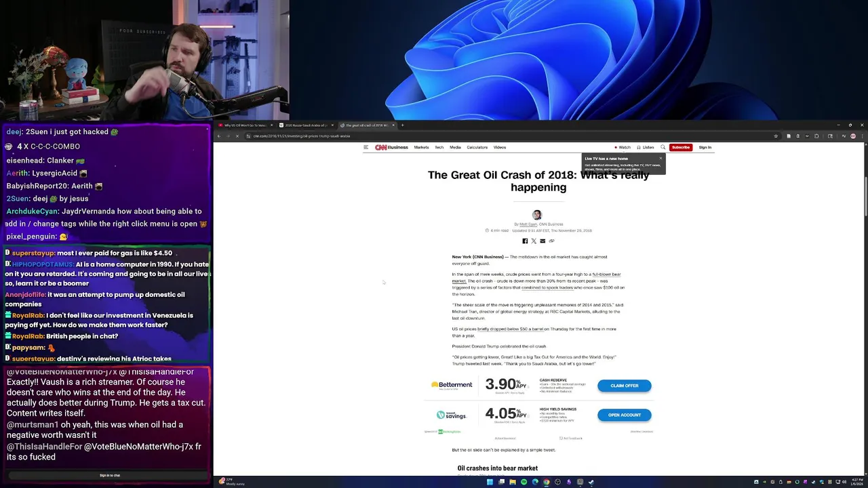Open Chrome three-dot menu
The width and height of the screenshot is (868, 488).
862,136
